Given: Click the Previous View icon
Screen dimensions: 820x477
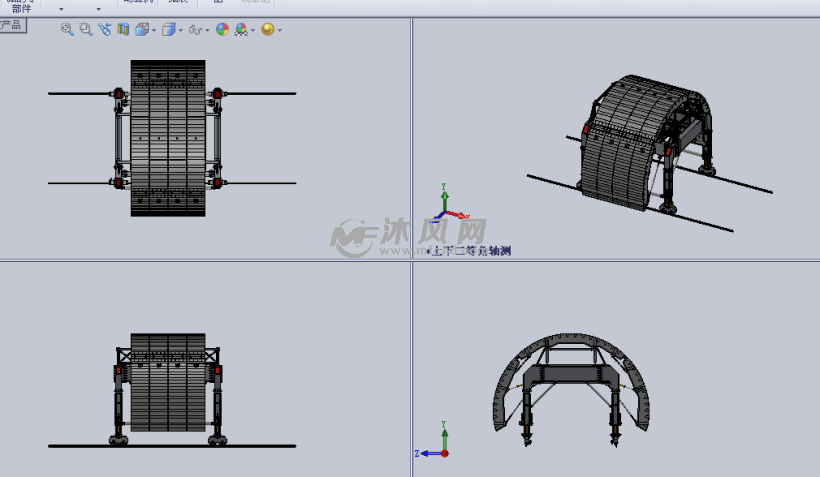Looking at the screenshot, I should coord(105,30).
